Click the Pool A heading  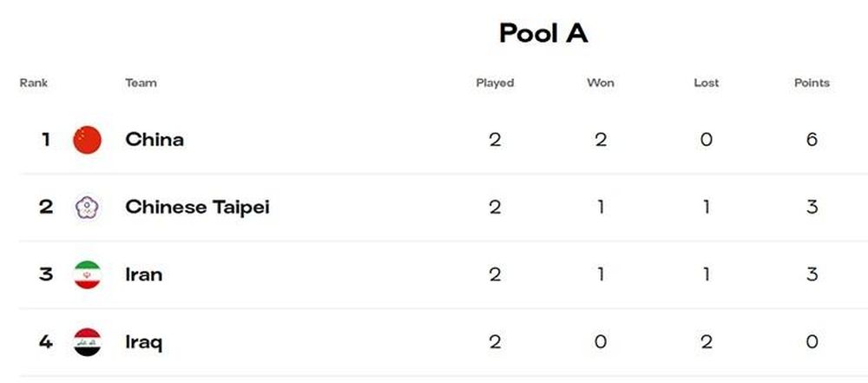coord(543,33)
